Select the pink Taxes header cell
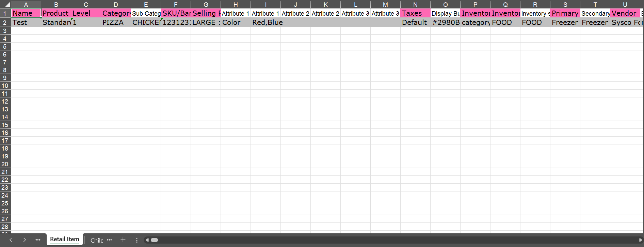This screenshot has height=247, width=644. (x=415, y=13)
